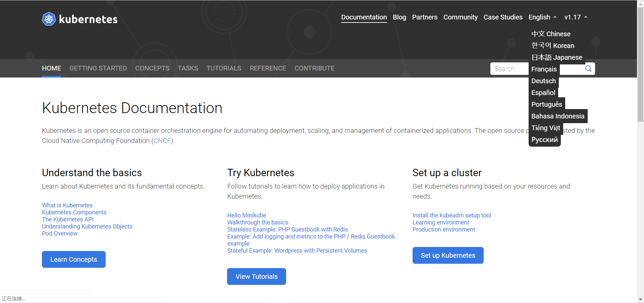Go to the Blog page
The height and width of the screenshot is (303, 644).
click(x=399, y=17)
